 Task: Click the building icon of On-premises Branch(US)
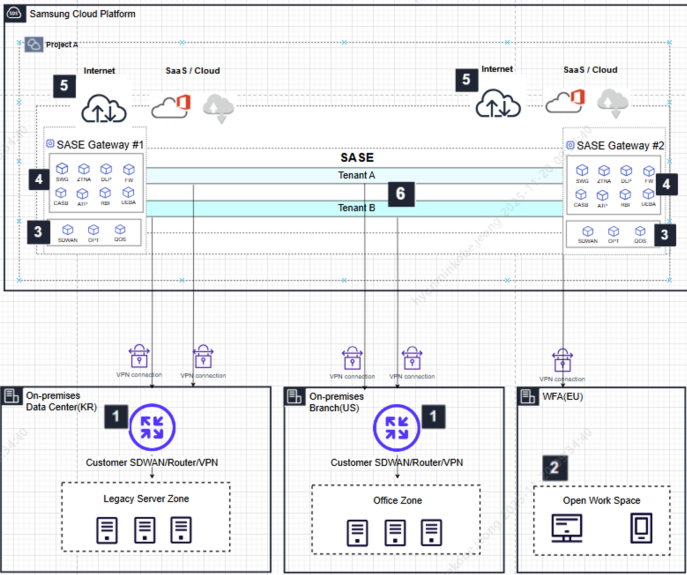pyautogui.click(x=294, y=397)
